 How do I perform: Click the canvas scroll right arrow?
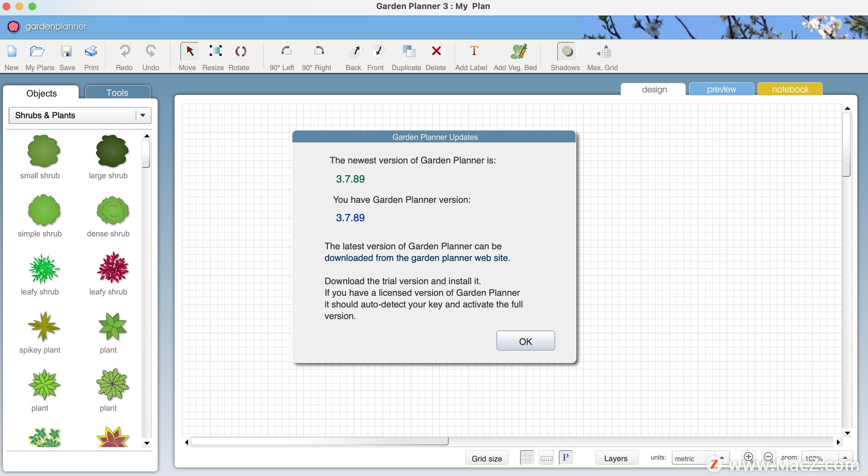(x=838, y=442)
